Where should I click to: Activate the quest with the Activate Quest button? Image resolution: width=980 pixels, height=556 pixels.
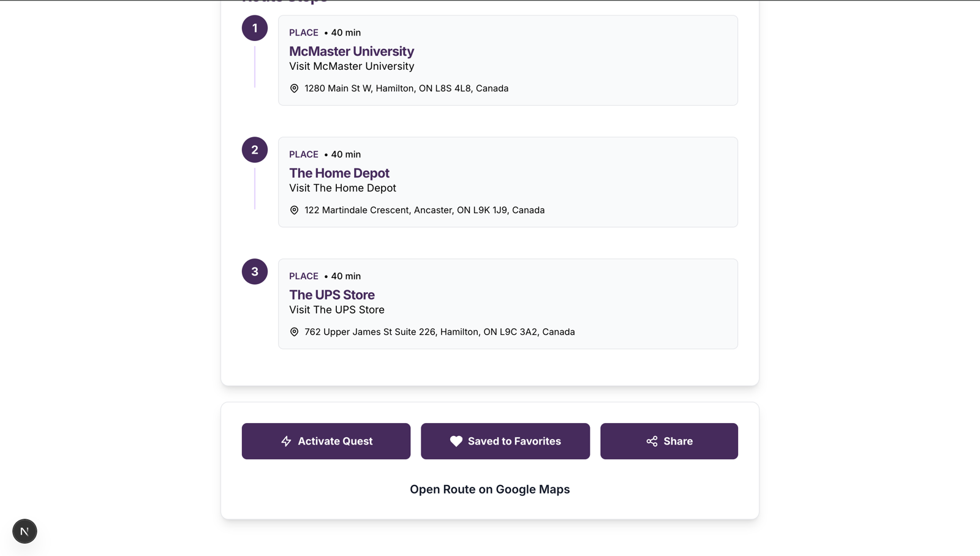point(326,441)
